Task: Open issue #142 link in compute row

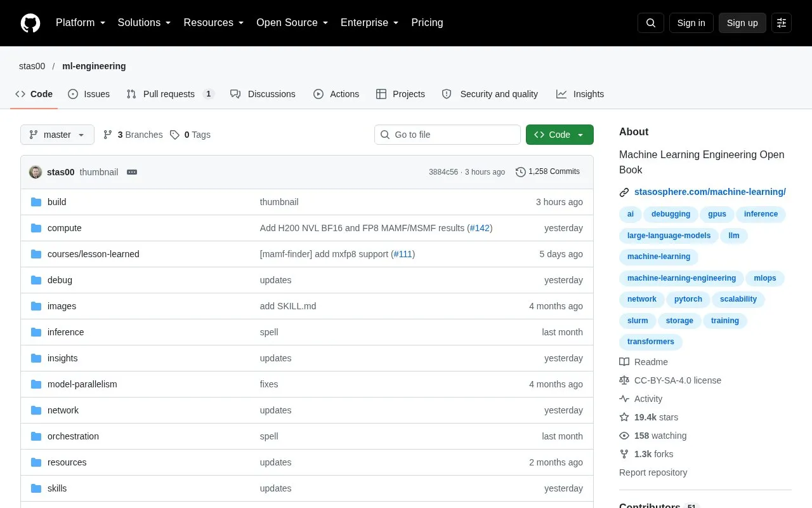Action: point(480,228)
